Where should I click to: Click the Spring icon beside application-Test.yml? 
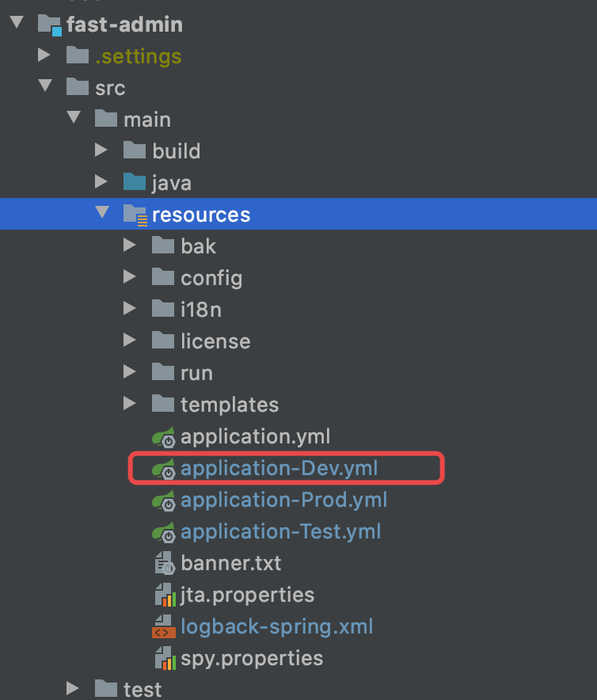coord(164,532)
